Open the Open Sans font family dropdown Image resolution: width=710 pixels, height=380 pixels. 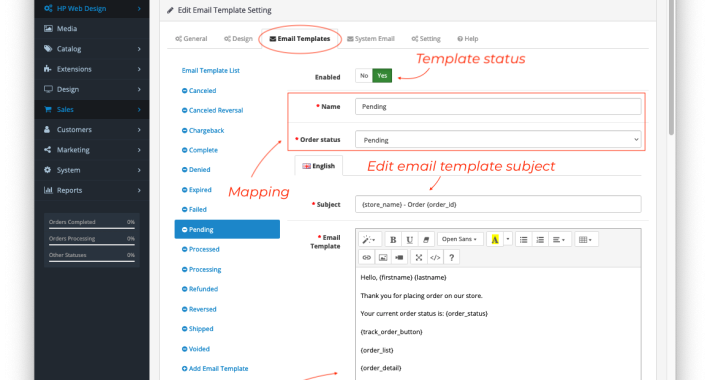[x=460, y=240]
